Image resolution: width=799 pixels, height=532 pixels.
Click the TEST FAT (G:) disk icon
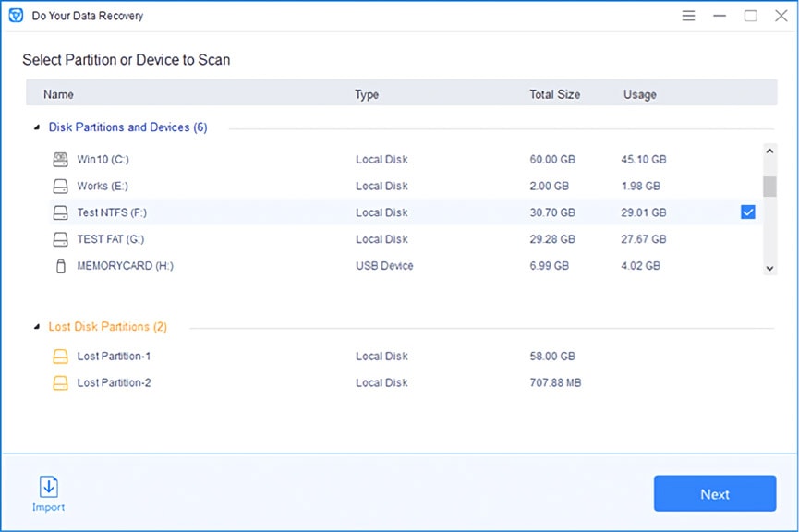(x=60, y=239)
